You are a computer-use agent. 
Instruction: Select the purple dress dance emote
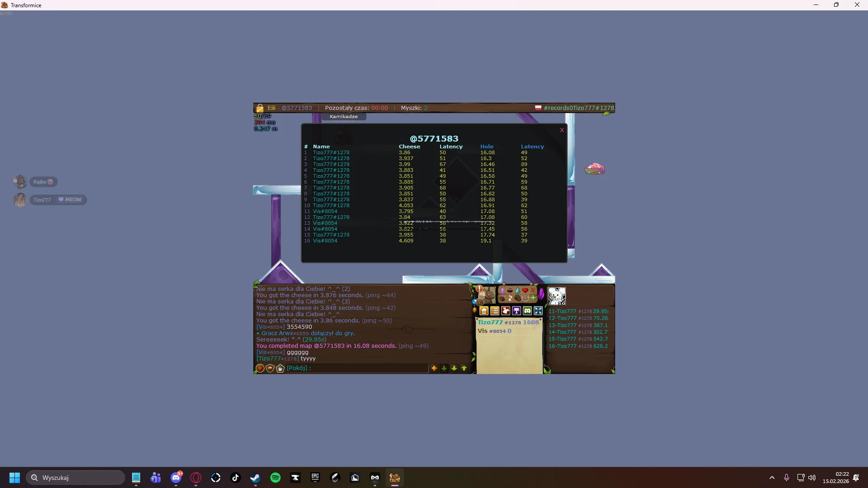[x=503, y=290]
